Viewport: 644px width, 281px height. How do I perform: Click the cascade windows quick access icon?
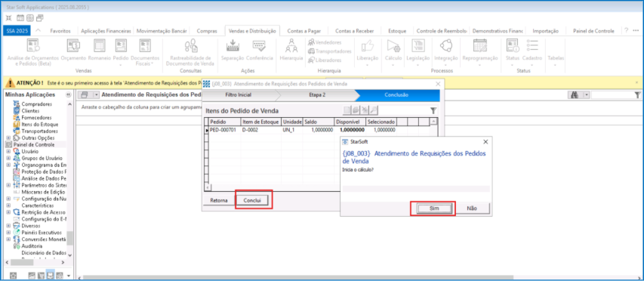point(40,18)
